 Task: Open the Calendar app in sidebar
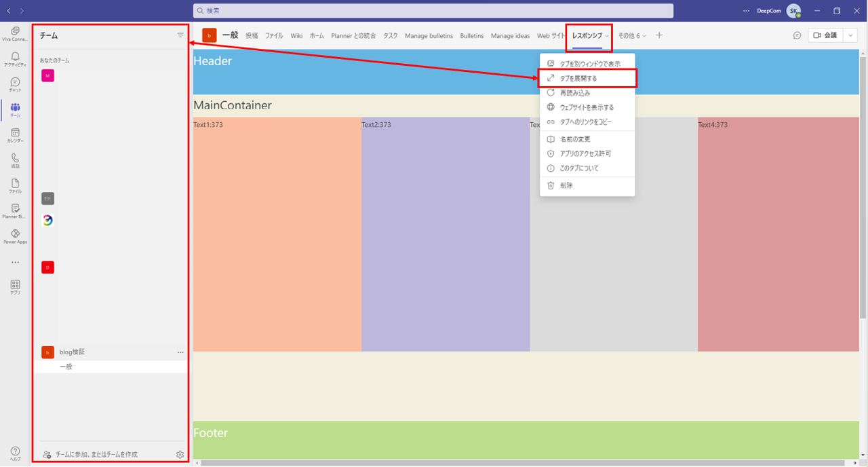(x=15, y=135)
